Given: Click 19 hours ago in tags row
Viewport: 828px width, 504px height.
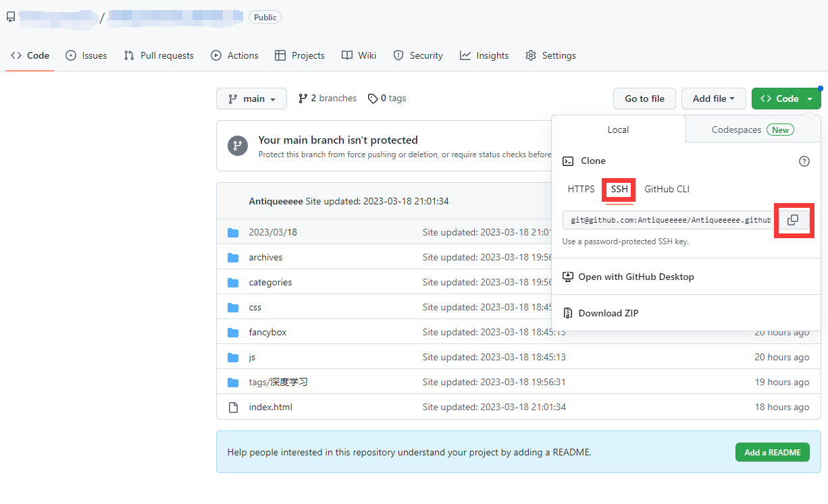Looking at the screenshot, I should (781, 383).
